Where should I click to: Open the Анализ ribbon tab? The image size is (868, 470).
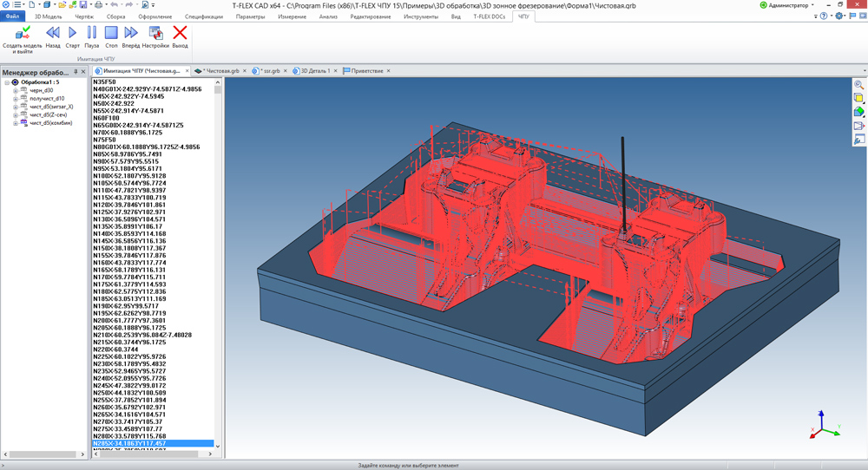point(328,16)
